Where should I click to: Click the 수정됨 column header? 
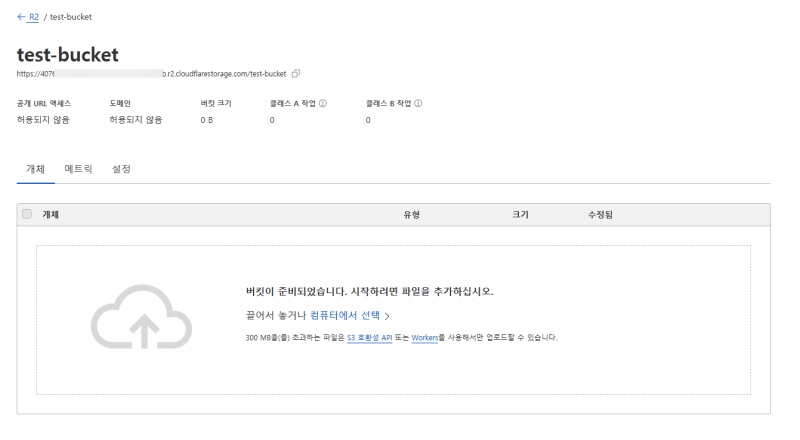coord(601,214)
